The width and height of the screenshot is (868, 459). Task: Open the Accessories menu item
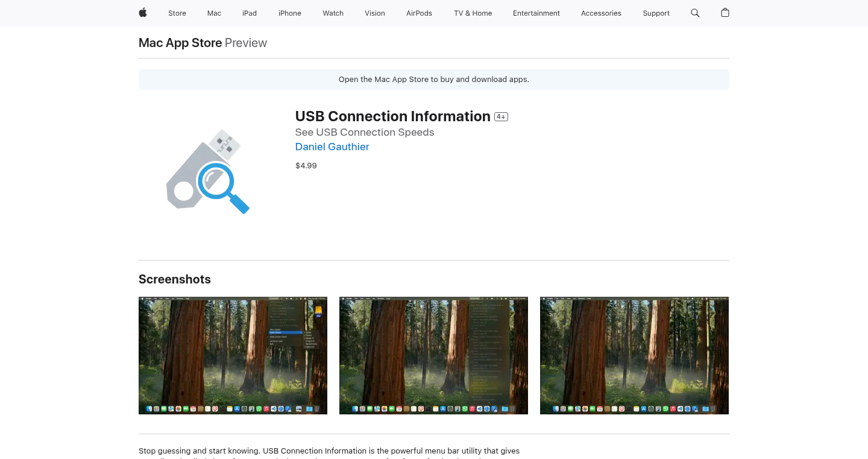coord(601,13)
